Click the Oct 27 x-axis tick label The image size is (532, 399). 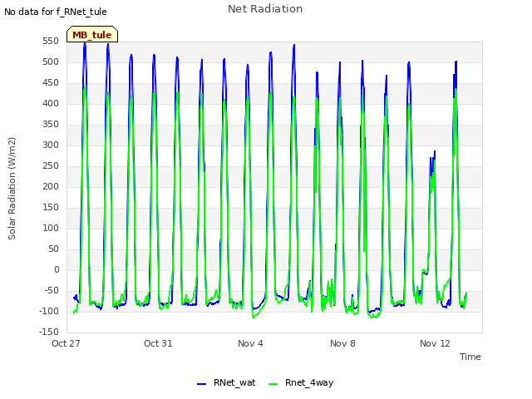[x=66, y=343]
